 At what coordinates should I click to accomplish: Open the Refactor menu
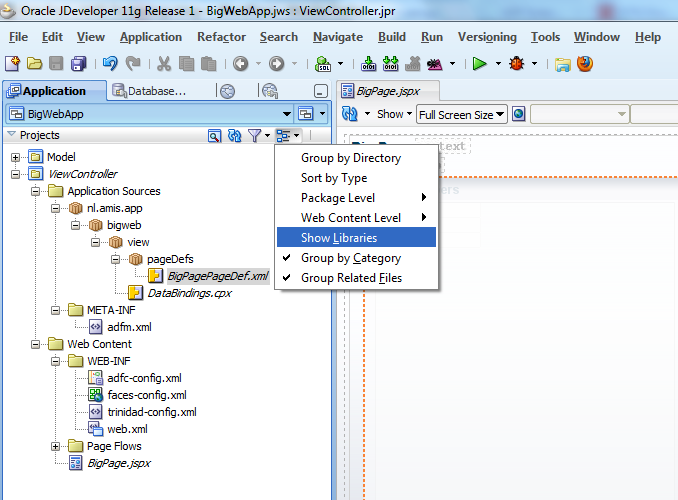(221, 37)
